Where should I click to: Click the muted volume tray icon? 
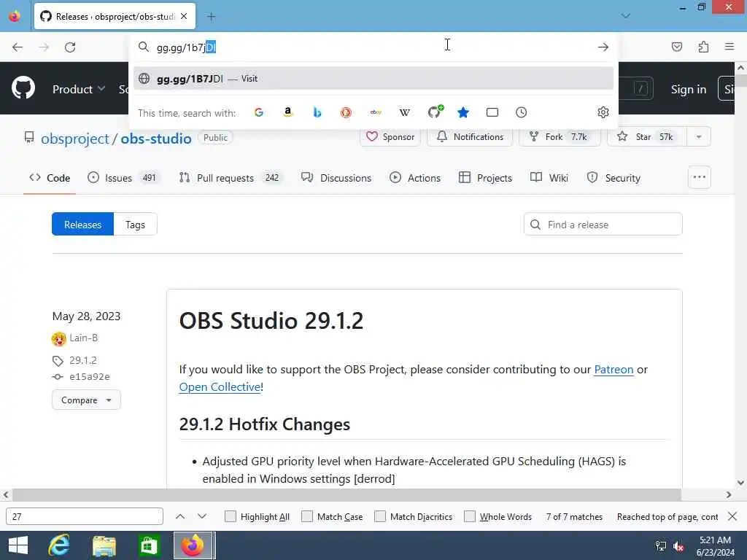pos(678,546)
